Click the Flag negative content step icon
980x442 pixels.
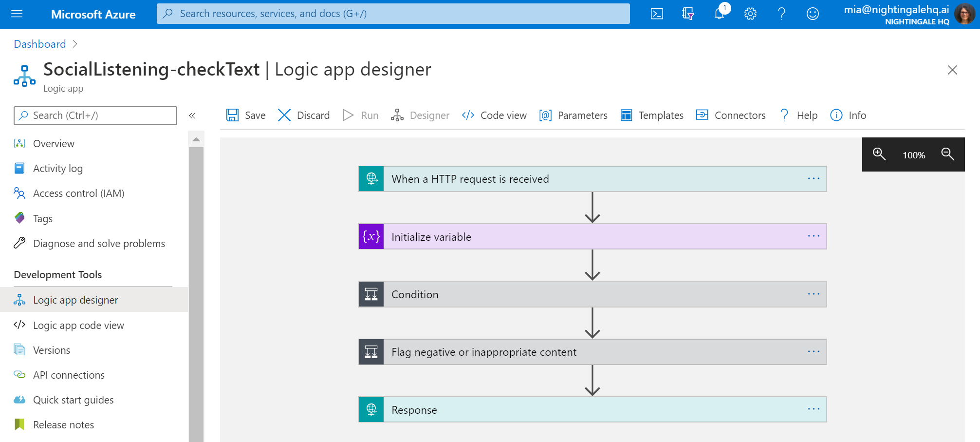pos(371,352)
